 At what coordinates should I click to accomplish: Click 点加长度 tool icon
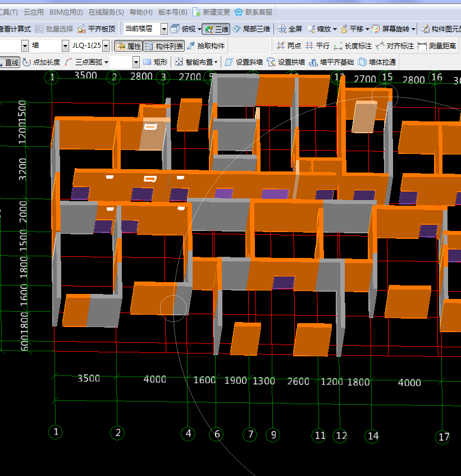pos(27,62)
